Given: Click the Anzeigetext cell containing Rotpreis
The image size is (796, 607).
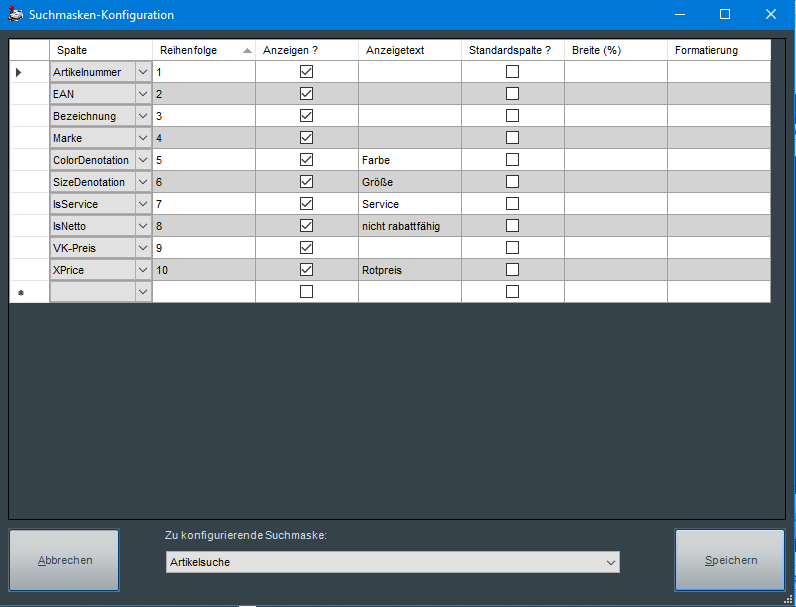Looking at the screenshot, I should [x=409, y=270].
